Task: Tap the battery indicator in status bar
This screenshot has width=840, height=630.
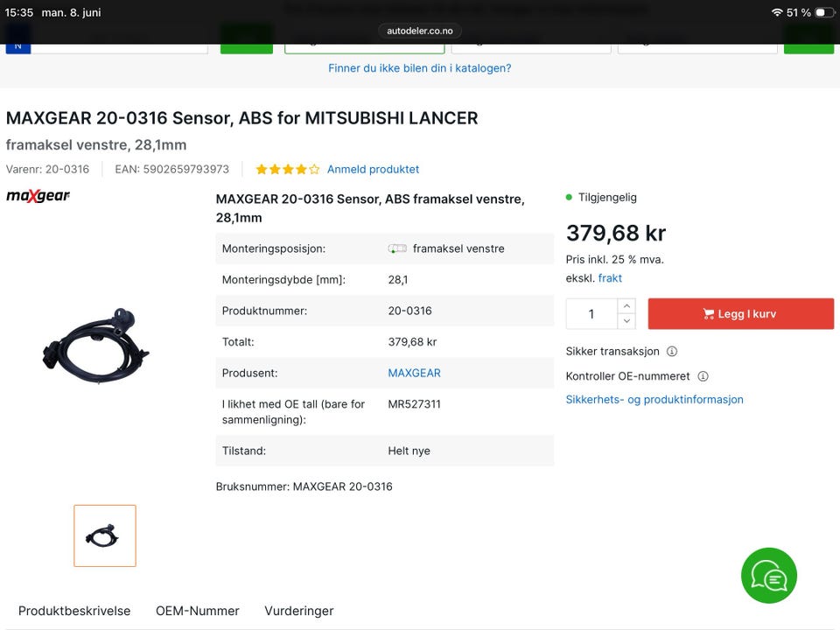Action: tap(824, 12)
